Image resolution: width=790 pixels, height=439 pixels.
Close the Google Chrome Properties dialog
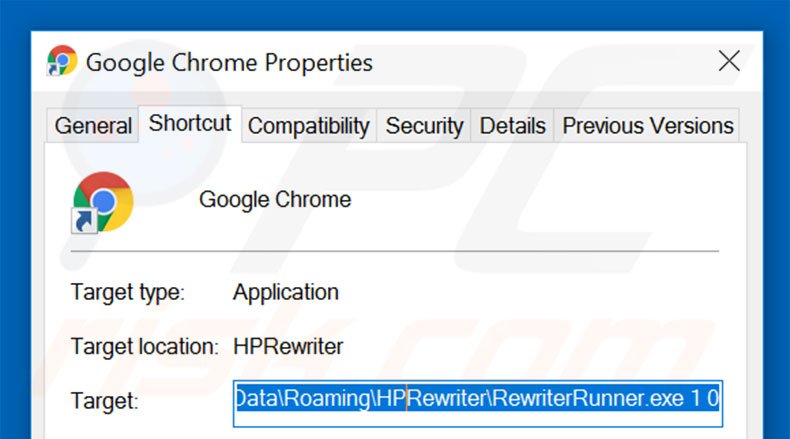pyautogui.click(x=729, y=61)
